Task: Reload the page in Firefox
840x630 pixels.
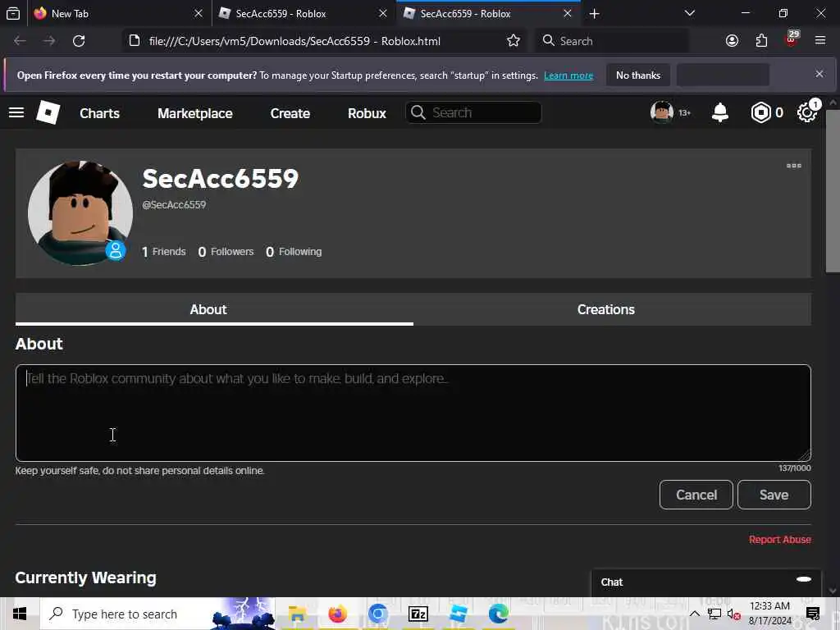Action: coord(79,41)
